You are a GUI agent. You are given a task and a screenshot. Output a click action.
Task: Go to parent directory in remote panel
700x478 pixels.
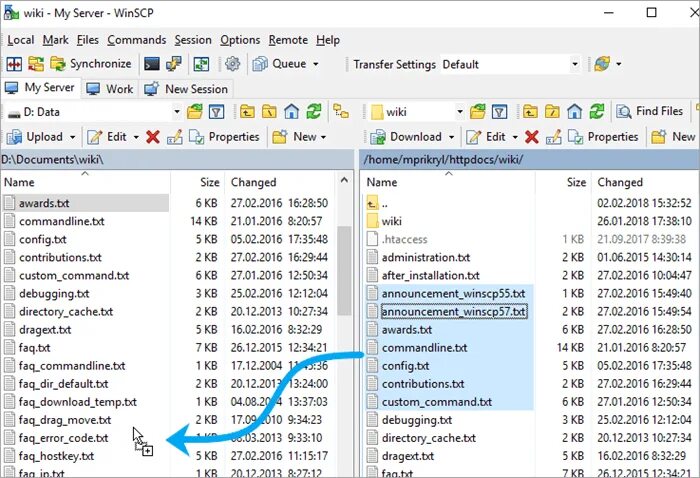530,112
